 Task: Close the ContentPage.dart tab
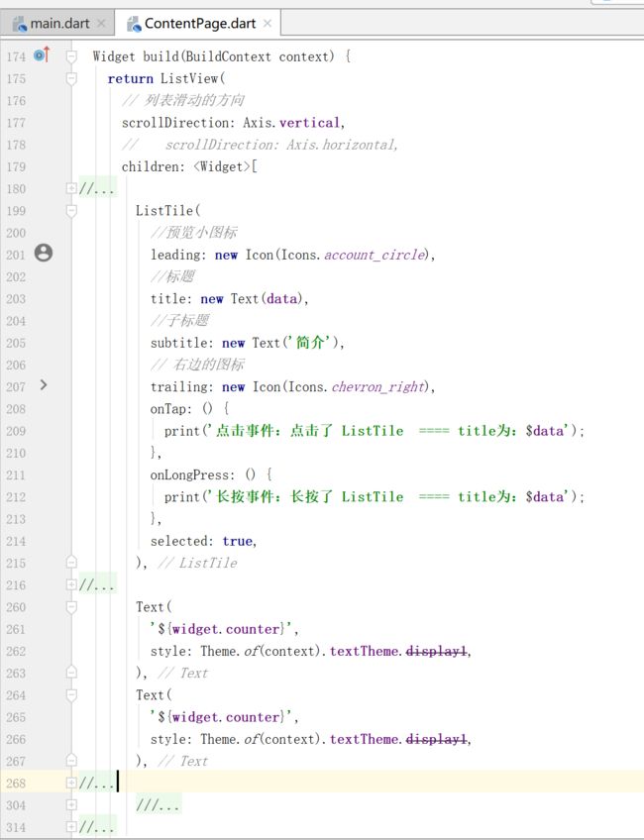coord(268,23)
